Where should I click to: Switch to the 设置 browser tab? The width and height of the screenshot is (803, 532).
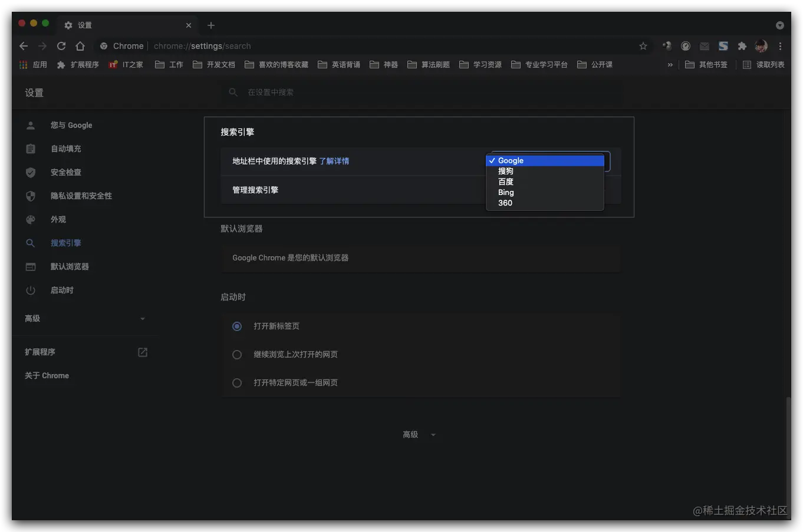point(129,25)
